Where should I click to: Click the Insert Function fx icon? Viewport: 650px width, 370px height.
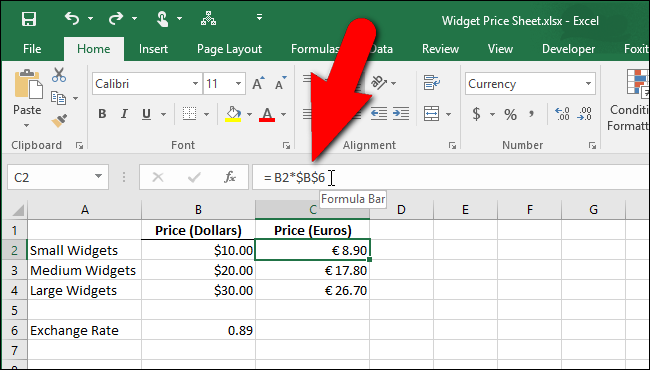tap(230, 177)
